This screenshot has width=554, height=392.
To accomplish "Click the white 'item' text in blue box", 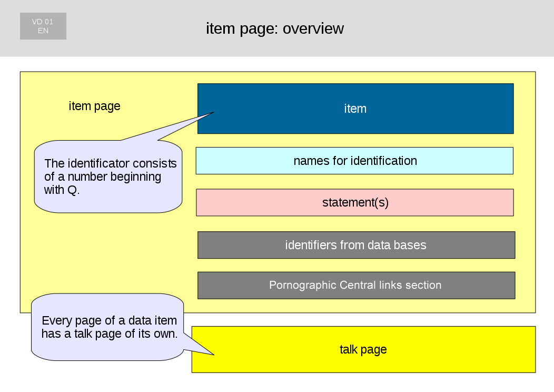I will 355,109.
